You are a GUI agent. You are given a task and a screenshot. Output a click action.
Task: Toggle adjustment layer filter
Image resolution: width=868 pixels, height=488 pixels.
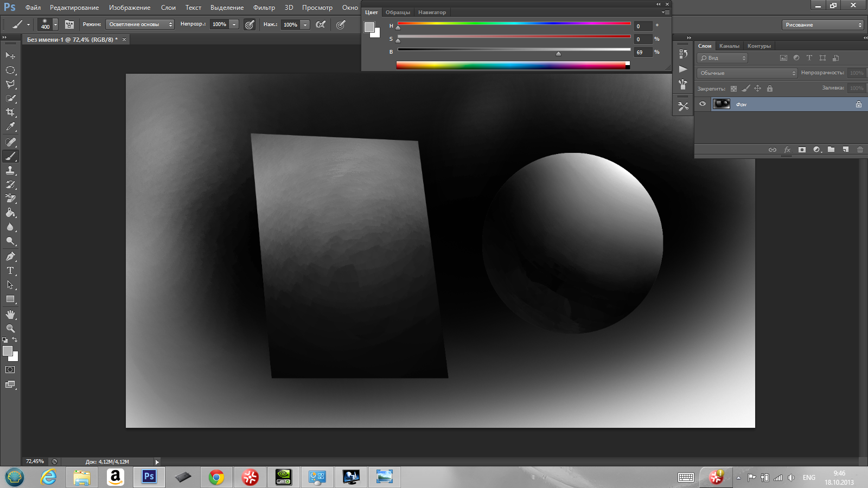click(x=796, y=58)
